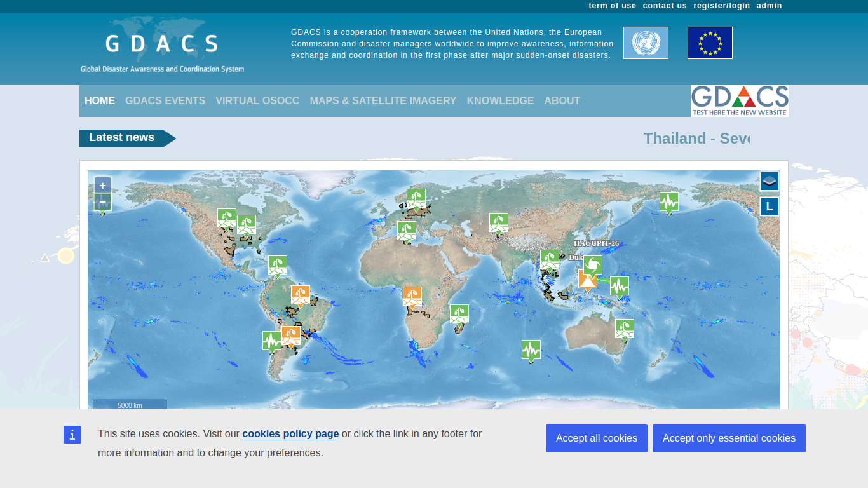Select the green drought marker in eastern Australia
Screen dimensions: 868x488
tap(625, 329)
